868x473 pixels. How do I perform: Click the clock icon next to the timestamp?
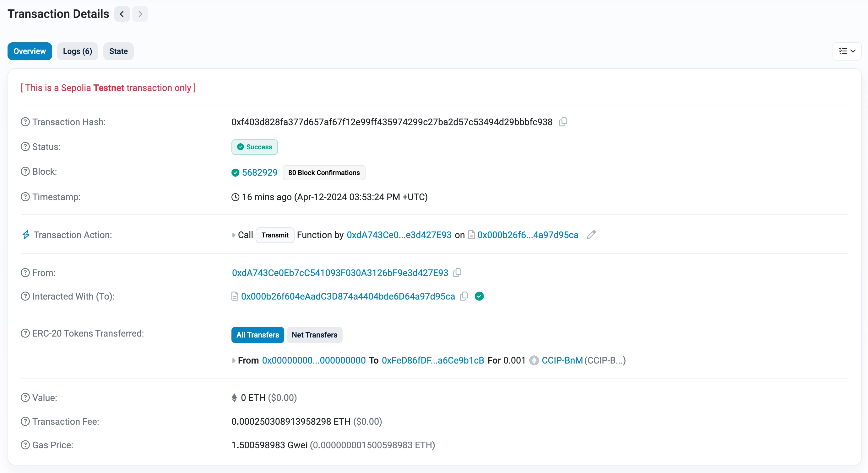(235, 197)
